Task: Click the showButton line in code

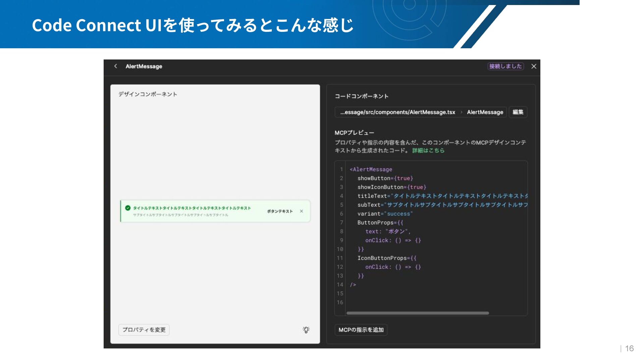Action: coord(385,178)
